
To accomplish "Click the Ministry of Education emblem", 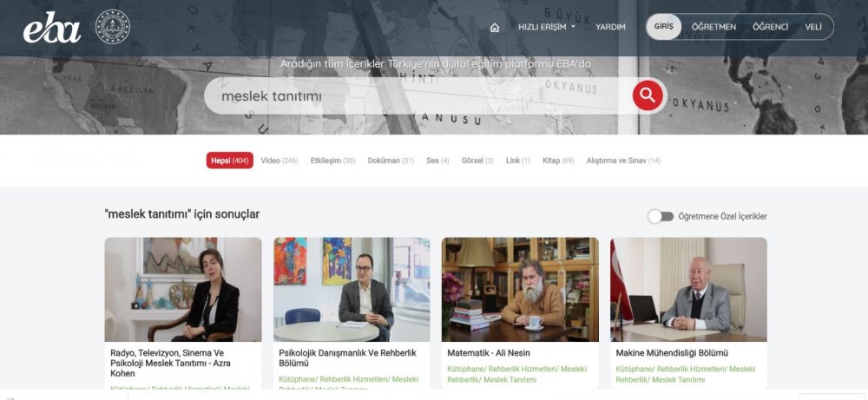I will coord(112,27).
